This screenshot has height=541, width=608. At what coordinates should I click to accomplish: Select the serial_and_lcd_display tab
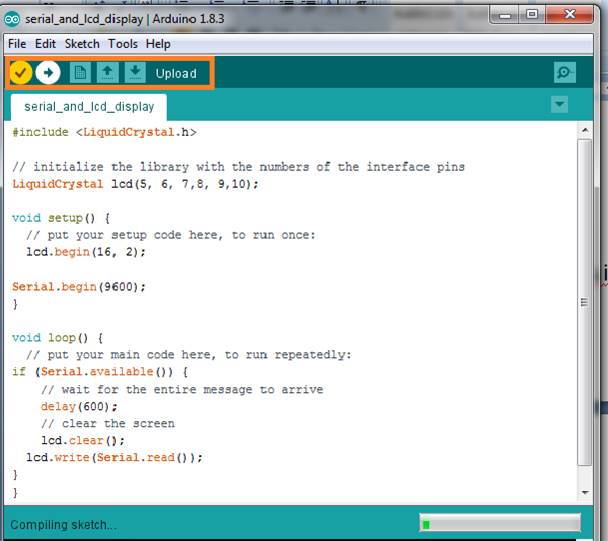(89, 107)
